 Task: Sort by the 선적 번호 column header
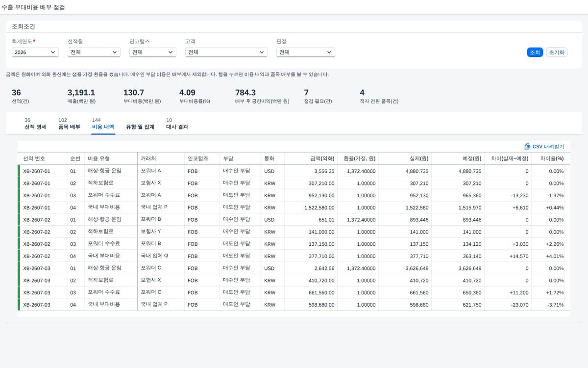coord(43,158)
